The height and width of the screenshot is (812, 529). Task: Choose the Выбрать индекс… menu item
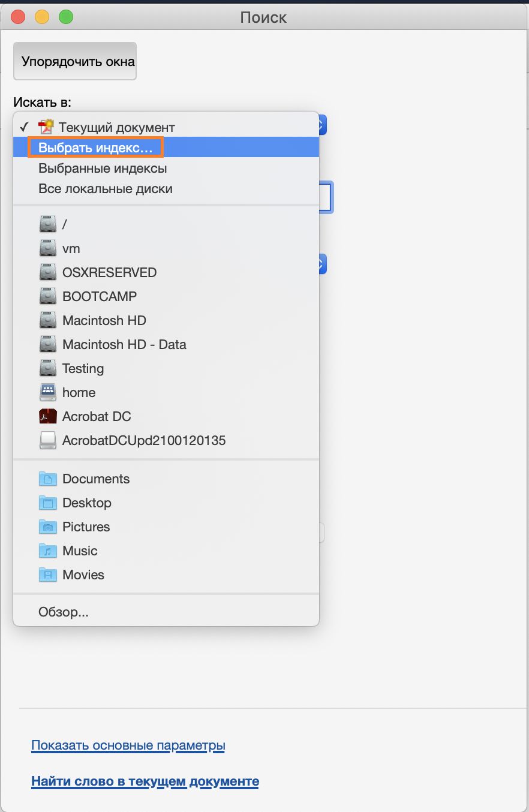(x=95, y=148)
